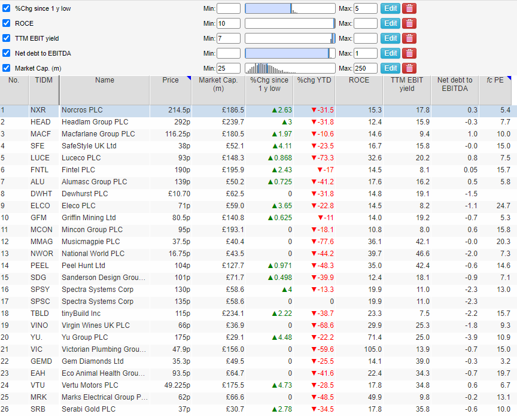The width and height of the screenshot is (517, 420).
Task: Uncheck the ROCE filter checkbox
Action: pos(6,23)
